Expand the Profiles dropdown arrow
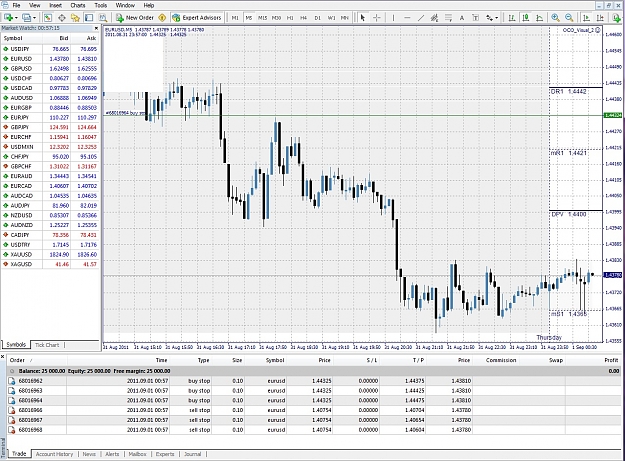 (x=35, y=18)
